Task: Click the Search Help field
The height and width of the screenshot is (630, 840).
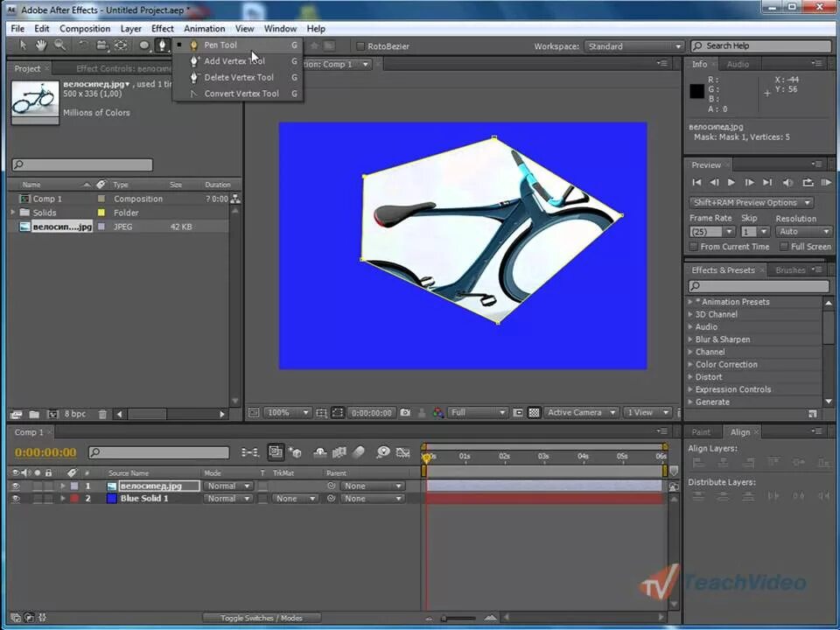Action: tap(760, 45)
